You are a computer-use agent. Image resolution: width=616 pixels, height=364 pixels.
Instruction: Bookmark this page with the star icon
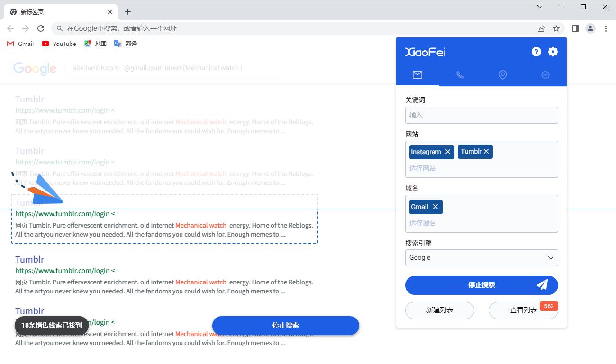[x=556, y=28]
